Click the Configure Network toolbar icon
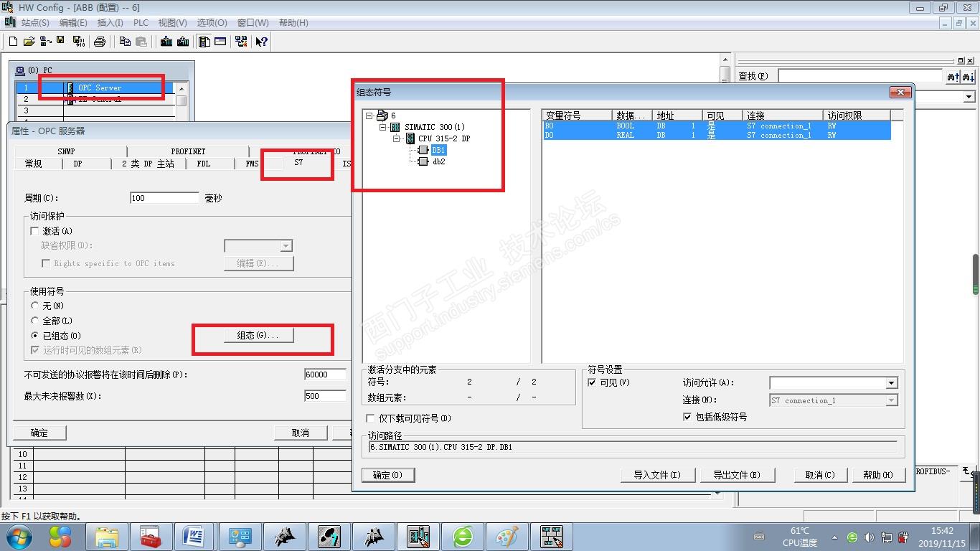 coord(241,42)
